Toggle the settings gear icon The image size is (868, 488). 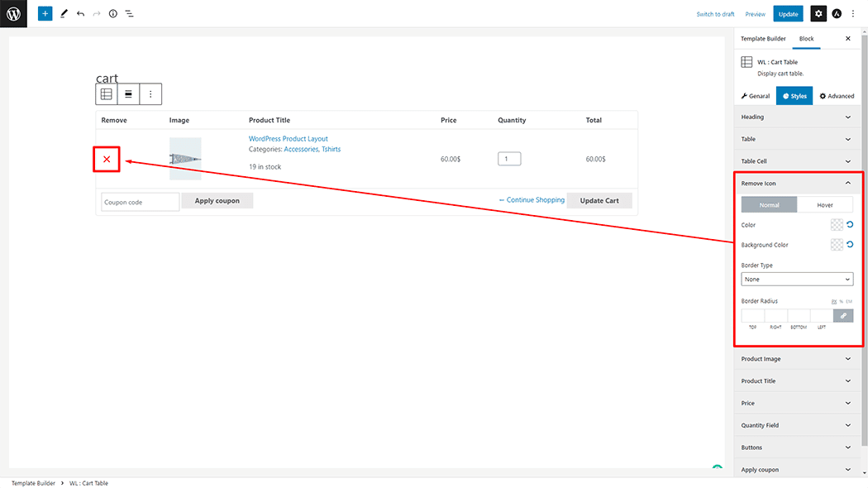click(818, 14)
